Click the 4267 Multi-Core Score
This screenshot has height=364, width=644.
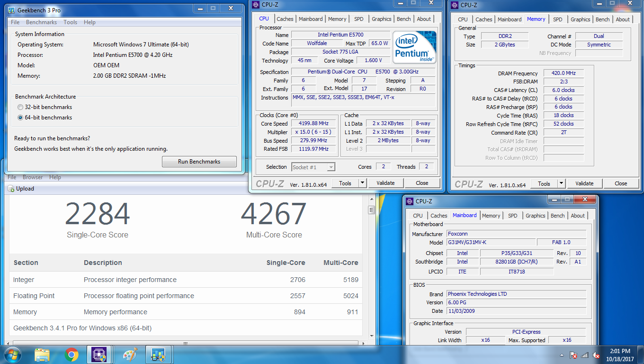[x=274, y=214]
